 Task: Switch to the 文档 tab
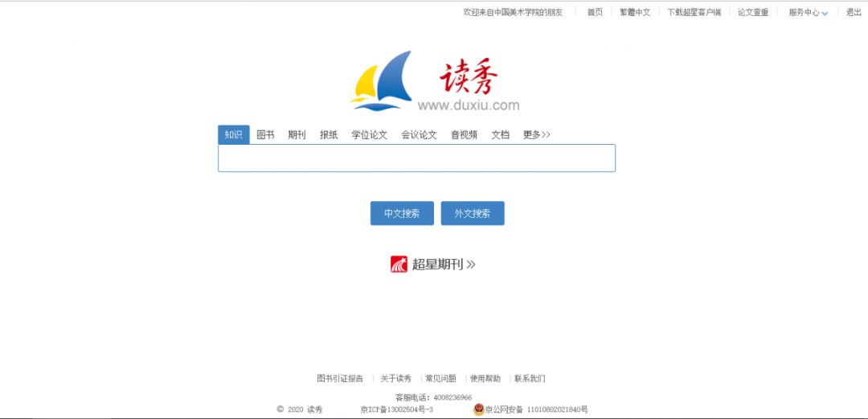click(501, 134)
